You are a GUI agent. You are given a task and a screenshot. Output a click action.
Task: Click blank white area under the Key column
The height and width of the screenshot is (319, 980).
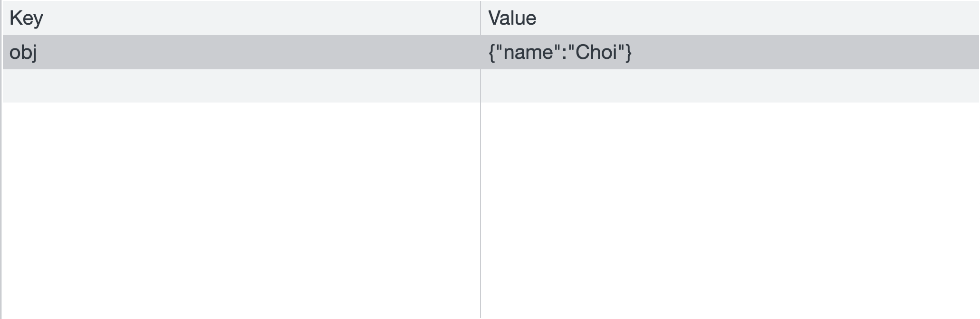(241, 210)
